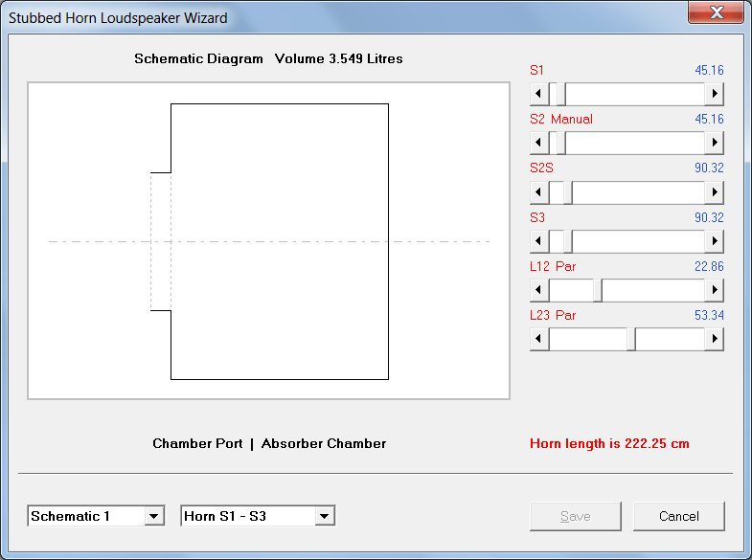Click the S1 slider right arrow

[714, 94]
